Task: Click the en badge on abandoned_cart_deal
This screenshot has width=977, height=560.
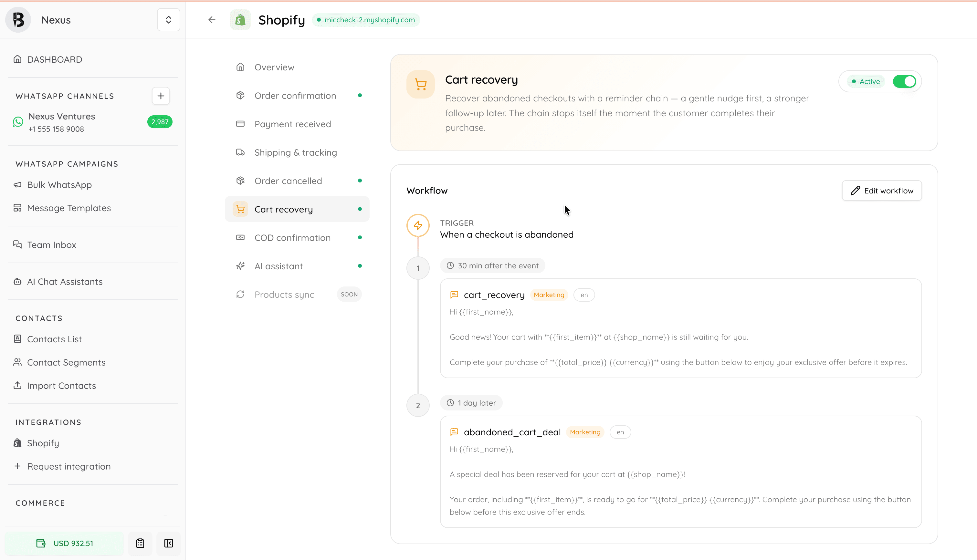Action: pyautogui.click(x=620, y=432)
